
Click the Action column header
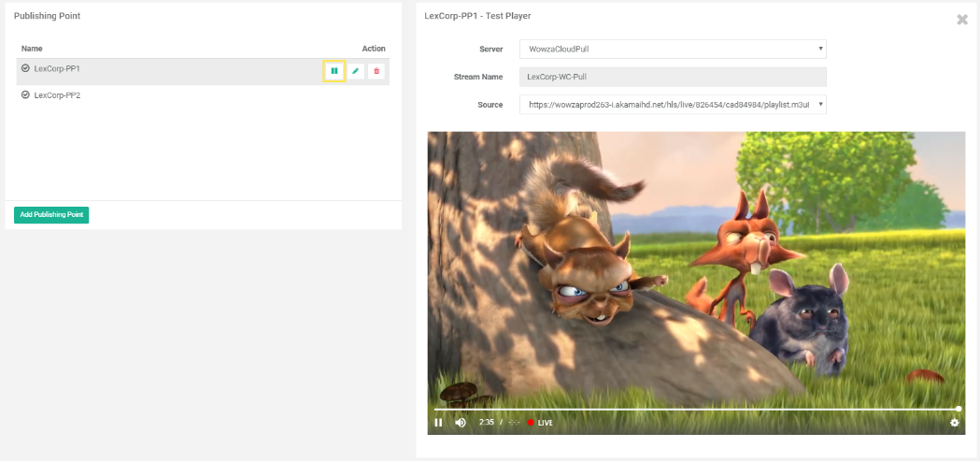click(374, 49)
